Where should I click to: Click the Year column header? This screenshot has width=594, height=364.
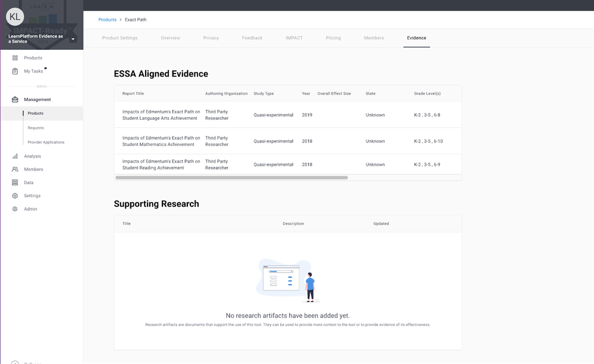306,93
